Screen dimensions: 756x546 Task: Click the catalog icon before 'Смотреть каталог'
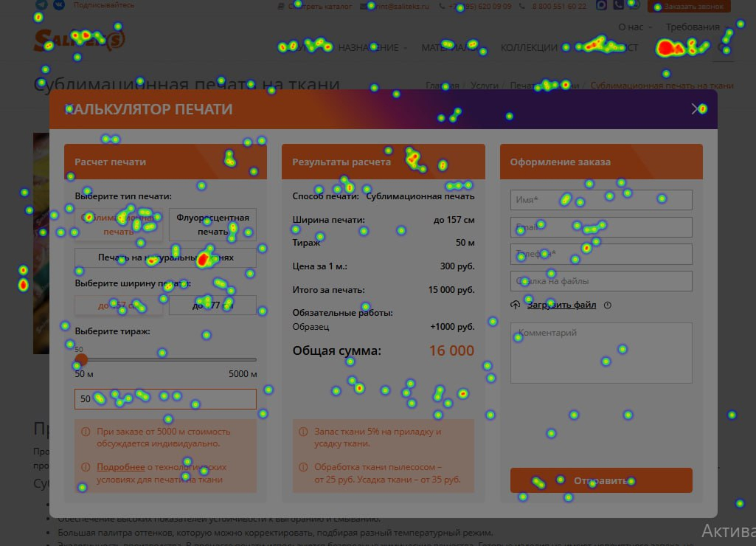(281, 6)
